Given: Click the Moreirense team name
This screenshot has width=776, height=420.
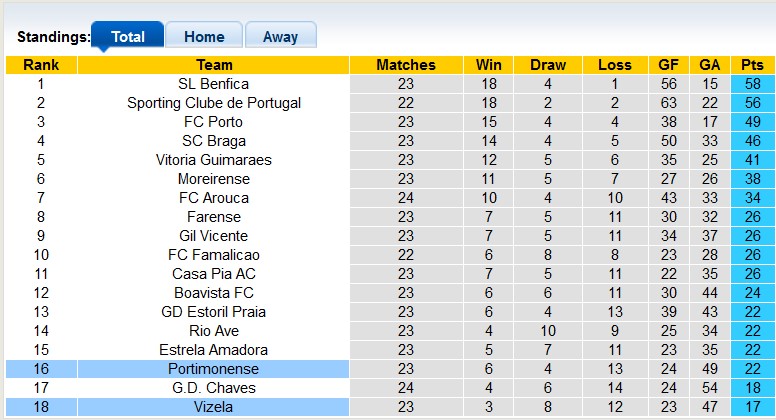Looking at the screenshot, I should coord(213,179).
